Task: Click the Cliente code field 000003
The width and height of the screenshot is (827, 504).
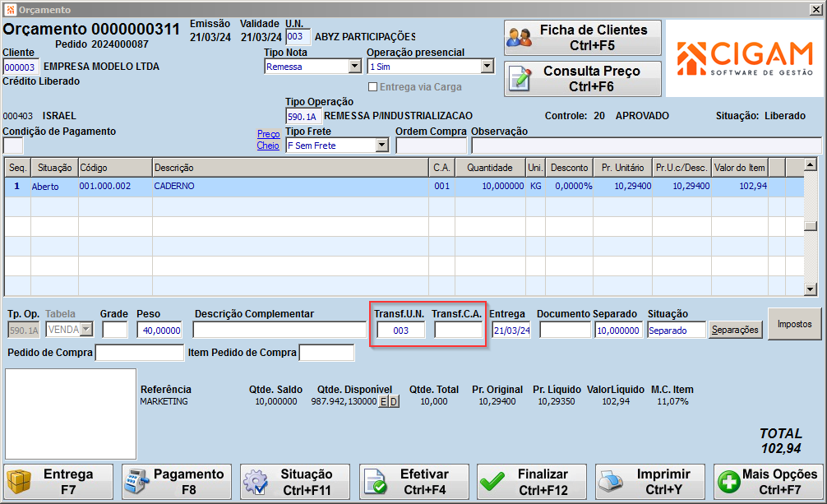Action: point(21,67)
